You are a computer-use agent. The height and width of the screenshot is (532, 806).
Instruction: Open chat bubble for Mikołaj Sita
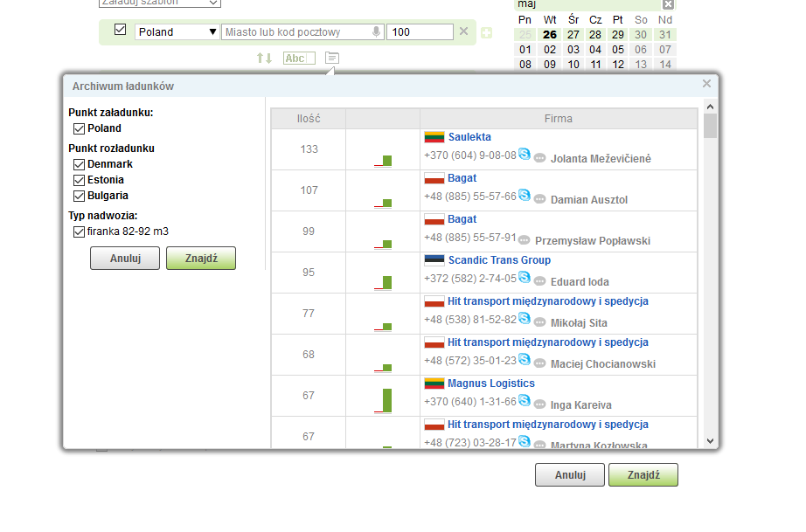[539, 322]
